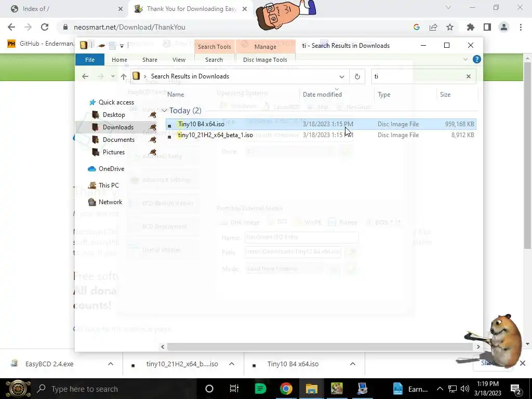Open Chrome from the taskbar
Image resolution: width=532 pixels, height=399 pixels.
pyautogui.click(x=286, y=389)
